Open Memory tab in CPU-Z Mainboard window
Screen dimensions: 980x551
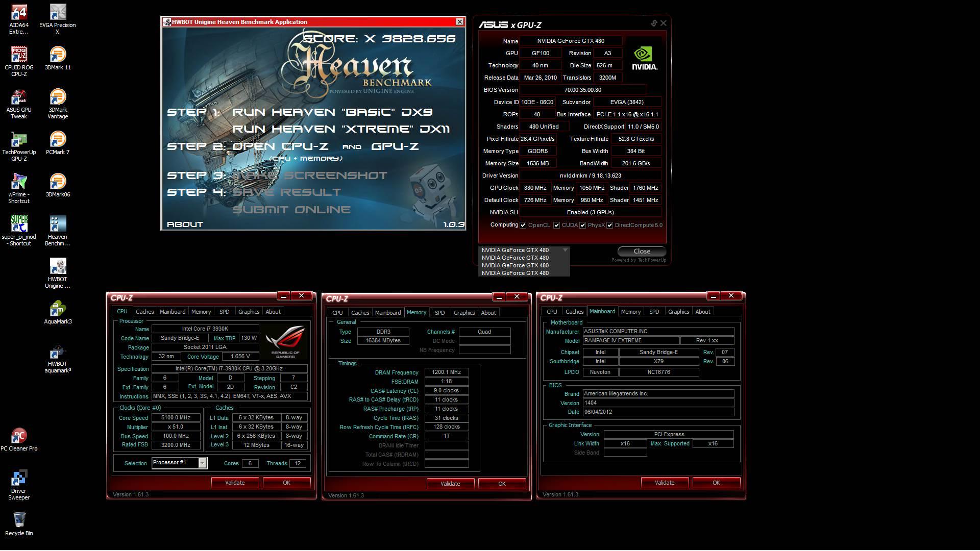tap(630, 312)
